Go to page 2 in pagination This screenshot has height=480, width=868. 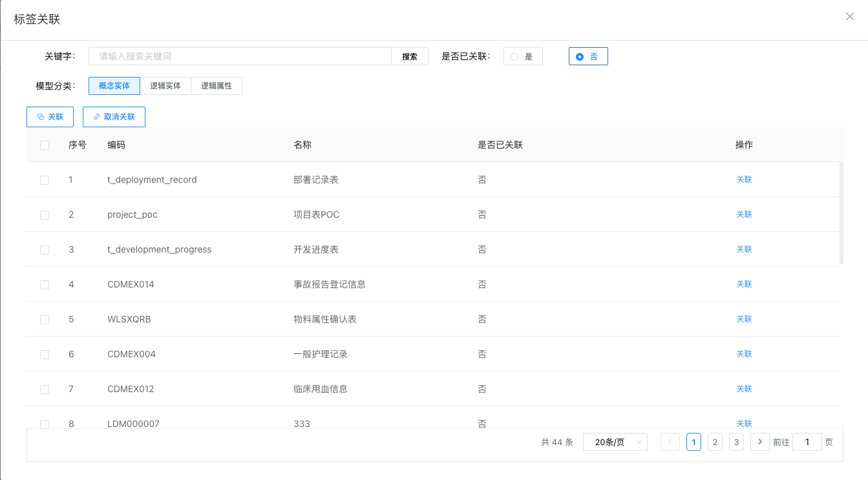tap(715, 442)
